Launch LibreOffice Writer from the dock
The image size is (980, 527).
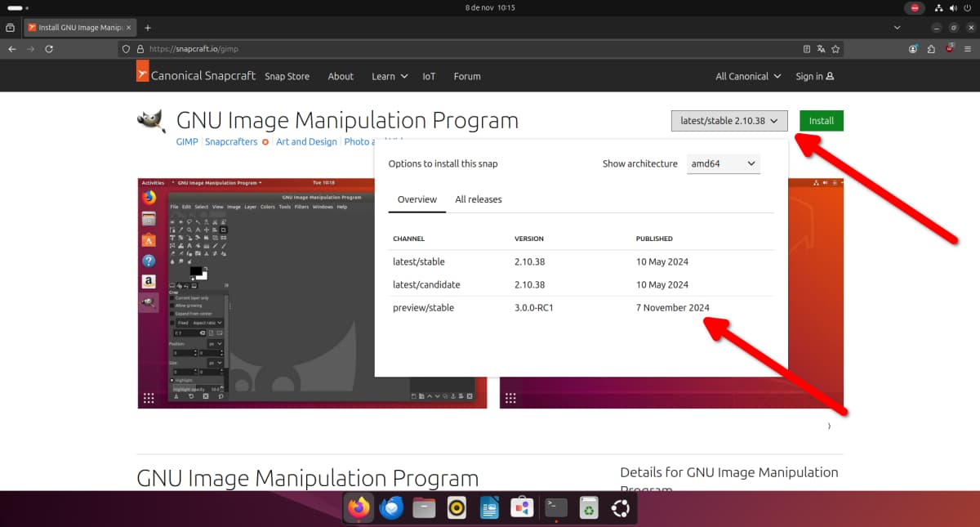[490, 508]
